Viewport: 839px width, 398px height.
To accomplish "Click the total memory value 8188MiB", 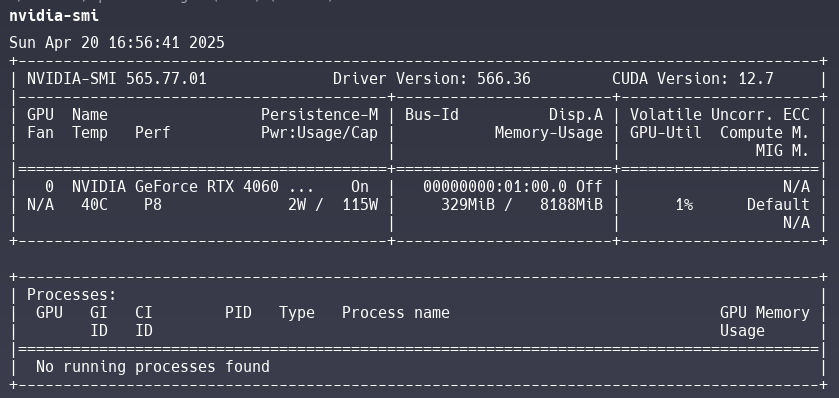I will point(571,205).
